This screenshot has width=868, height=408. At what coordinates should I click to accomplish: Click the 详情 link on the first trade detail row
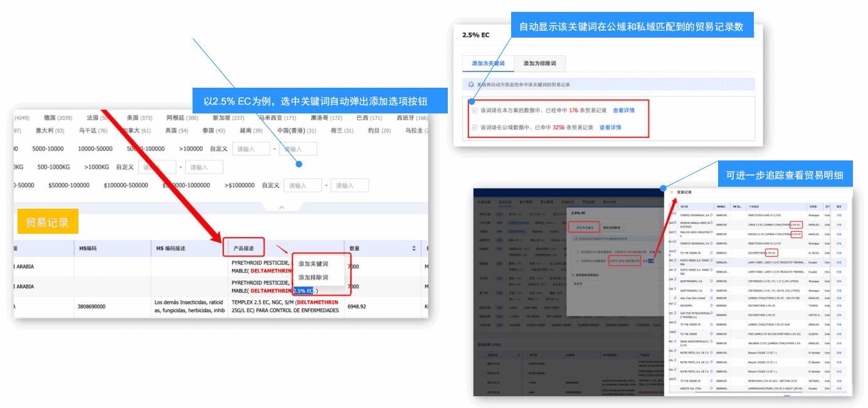click(x=839, y=215)
